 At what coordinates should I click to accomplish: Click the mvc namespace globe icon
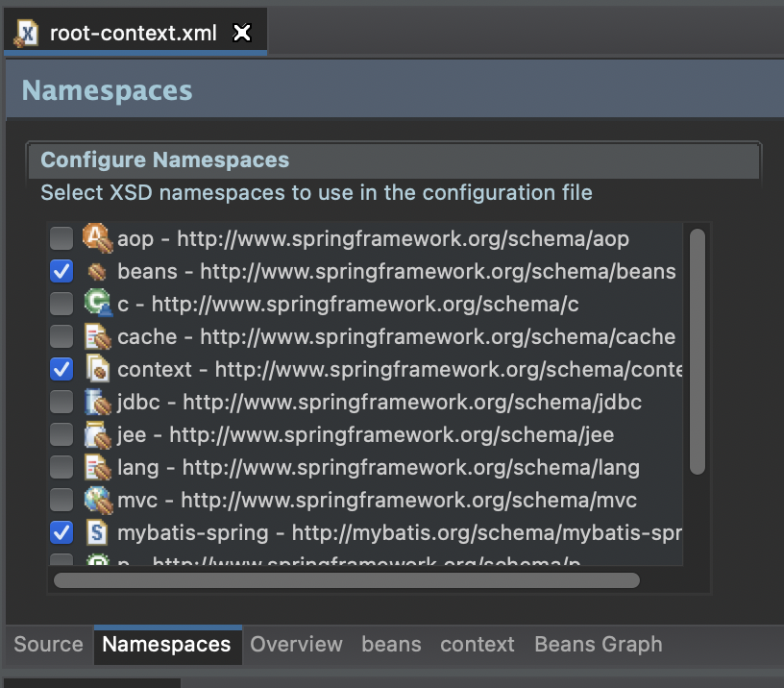pyautogui.click(x=98, y=500)
